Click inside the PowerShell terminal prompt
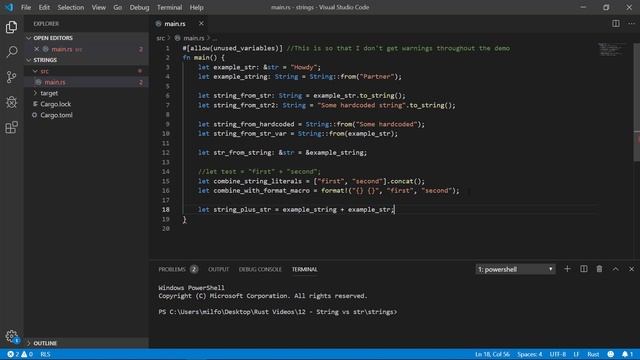This screenshot has height=360, width=640. click(x=278, y=312)
